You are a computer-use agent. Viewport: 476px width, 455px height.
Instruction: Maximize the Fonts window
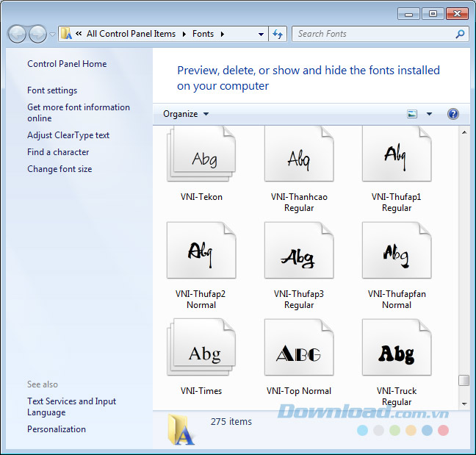(x=433, y=14)
